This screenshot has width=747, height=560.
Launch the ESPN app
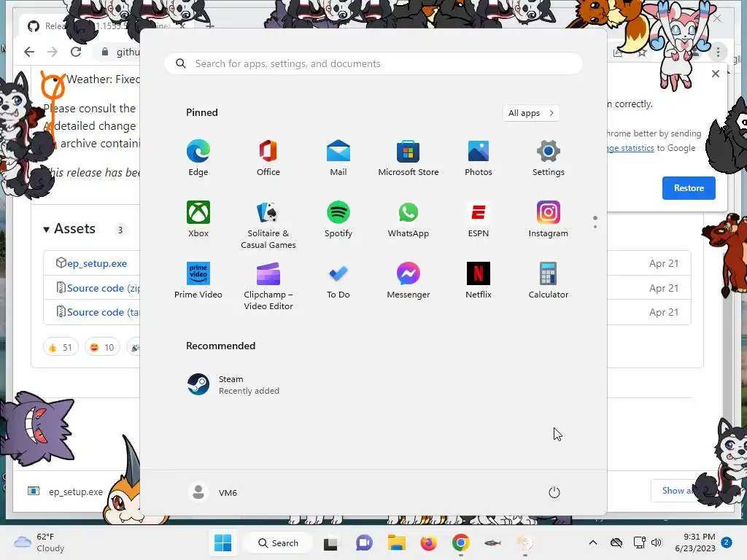[479, 219]
